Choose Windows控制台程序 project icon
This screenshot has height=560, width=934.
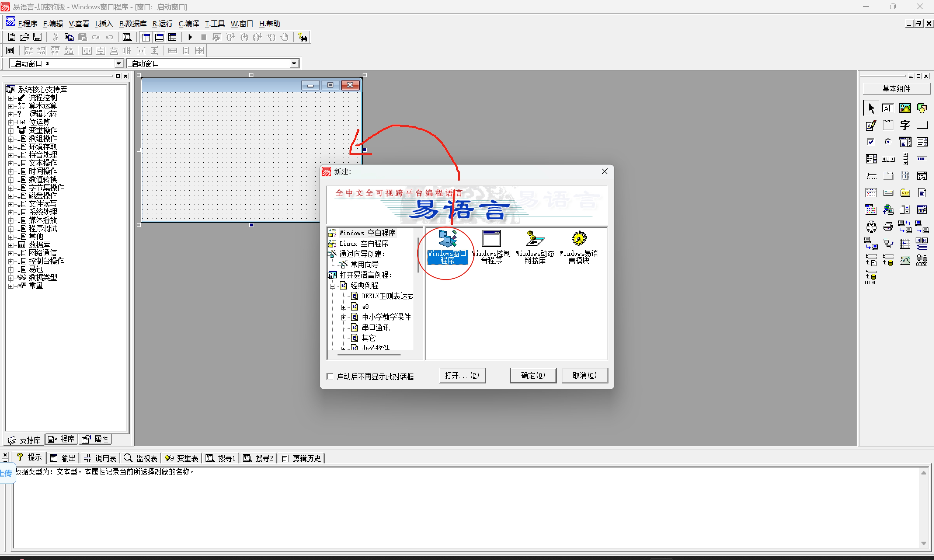491,247
